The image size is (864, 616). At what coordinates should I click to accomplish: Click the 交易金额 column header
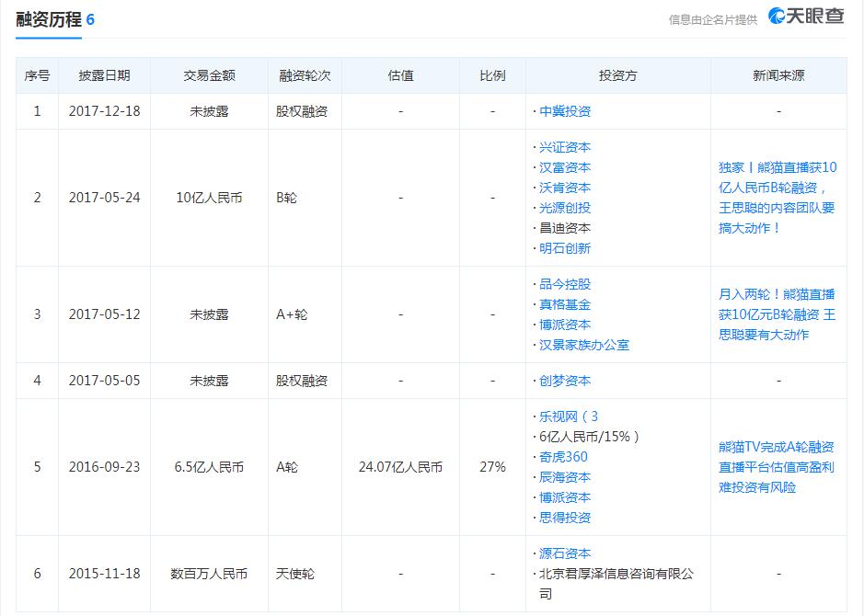(x=209, y=75)
